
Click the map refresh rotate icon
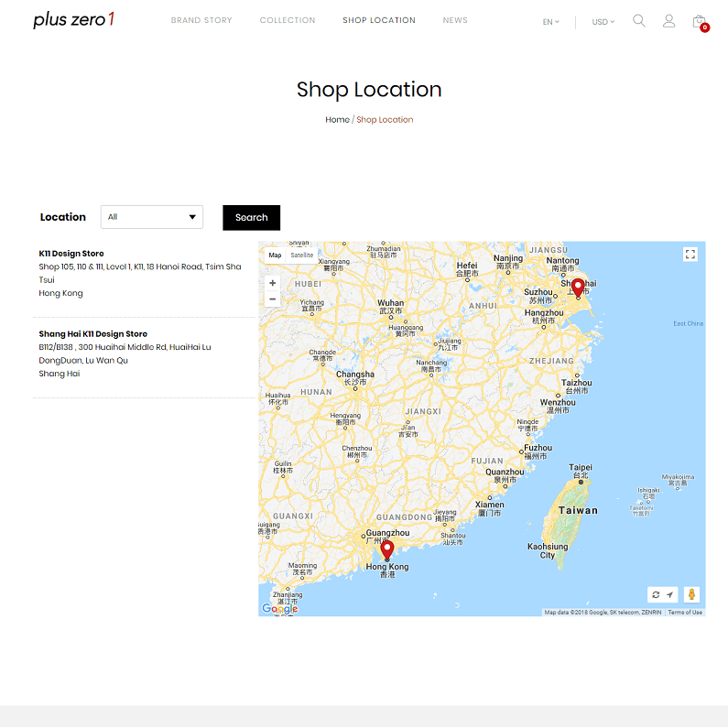[x=656, y=594]
